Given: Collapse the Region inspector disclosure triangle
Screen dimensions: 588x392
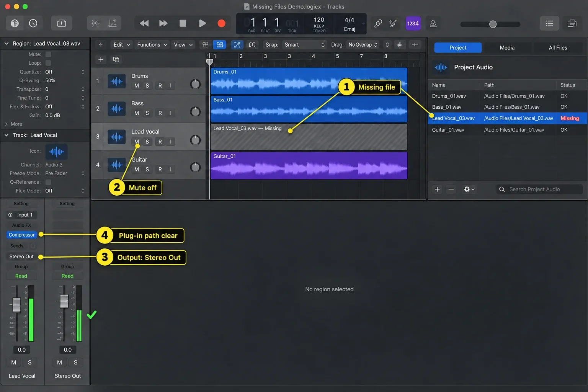Looking at the screenshot, I should pos(7,44).
